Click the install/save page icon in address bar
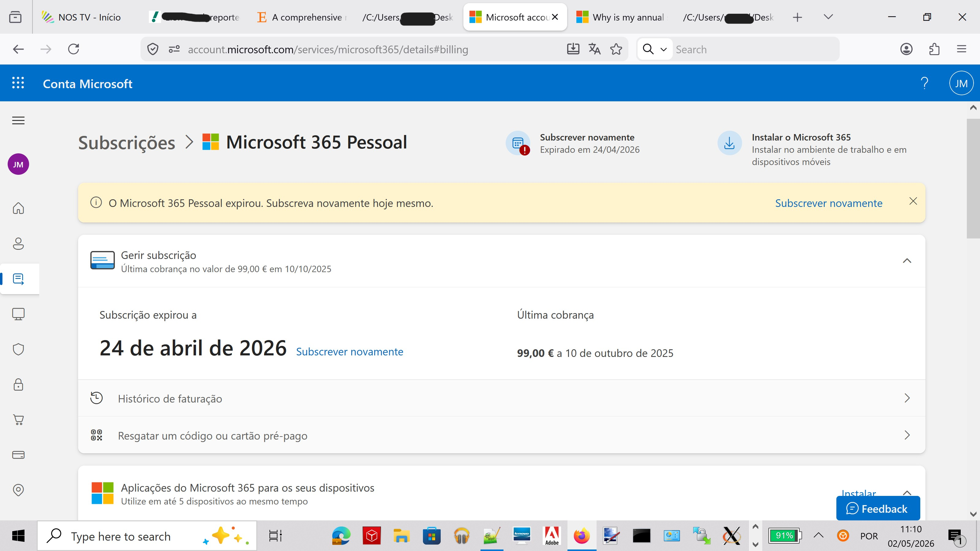The height and width of the screenshot is (551, 980). click(573, 49)
